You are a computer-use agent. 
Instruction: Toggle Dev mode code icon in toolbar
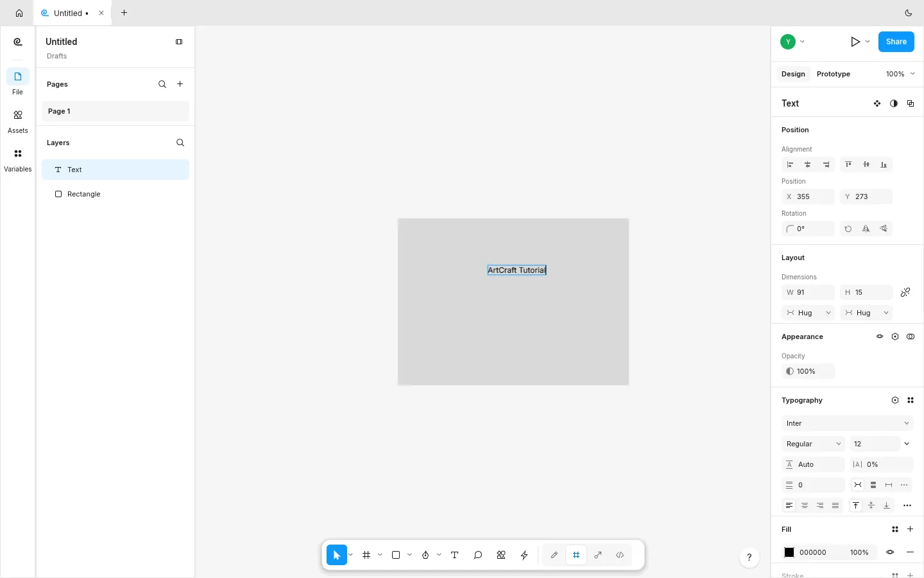tap(620, 555)
